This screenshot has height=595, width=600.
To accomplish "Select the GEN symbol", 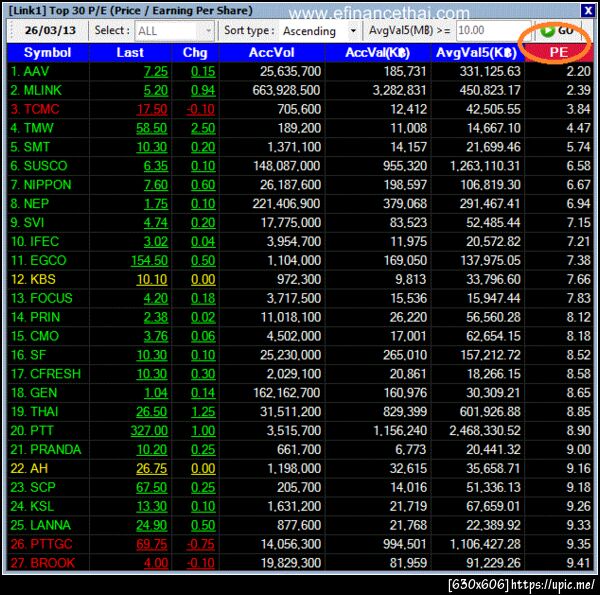I will (34, 393).
